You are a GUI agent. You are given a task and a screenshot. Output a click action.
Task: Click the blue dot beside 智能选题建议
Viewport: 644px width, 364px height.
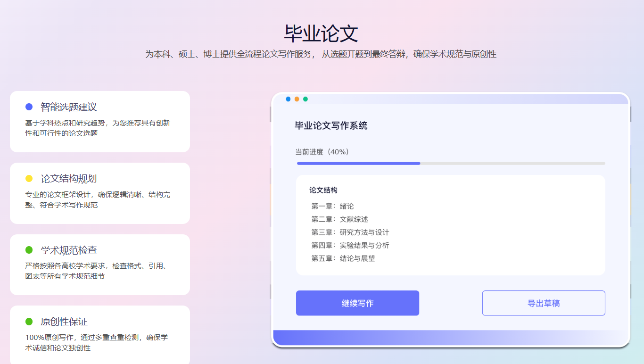coord(29,107)
